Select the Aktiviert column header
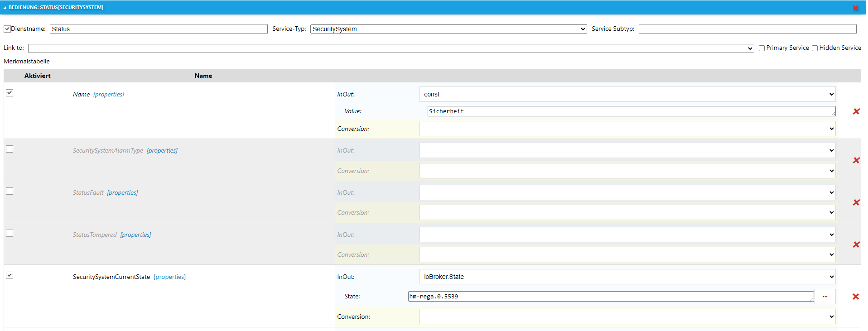868x331 pixels. 38,76
